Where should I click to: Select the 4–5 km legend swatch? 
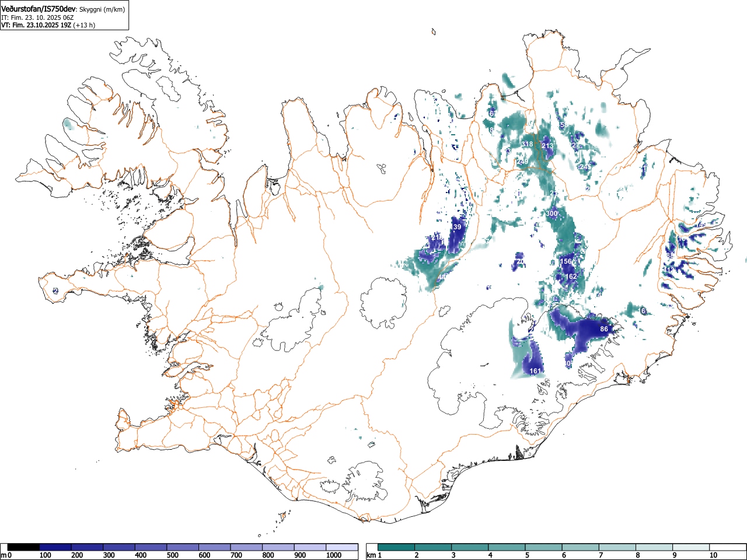pos(507,547)
